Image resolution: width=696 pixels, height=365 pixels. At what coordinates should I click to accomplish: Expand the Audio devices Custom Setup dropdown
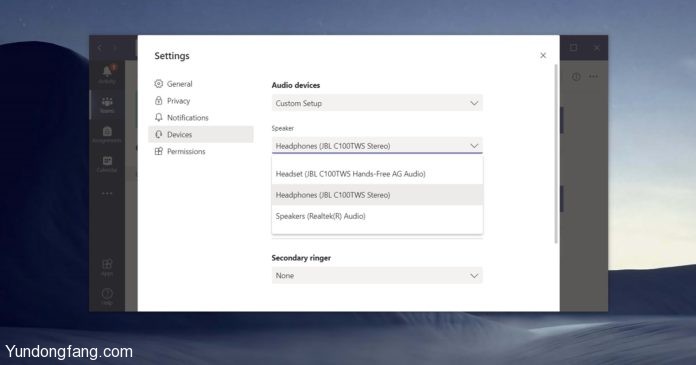coord(377,103)
